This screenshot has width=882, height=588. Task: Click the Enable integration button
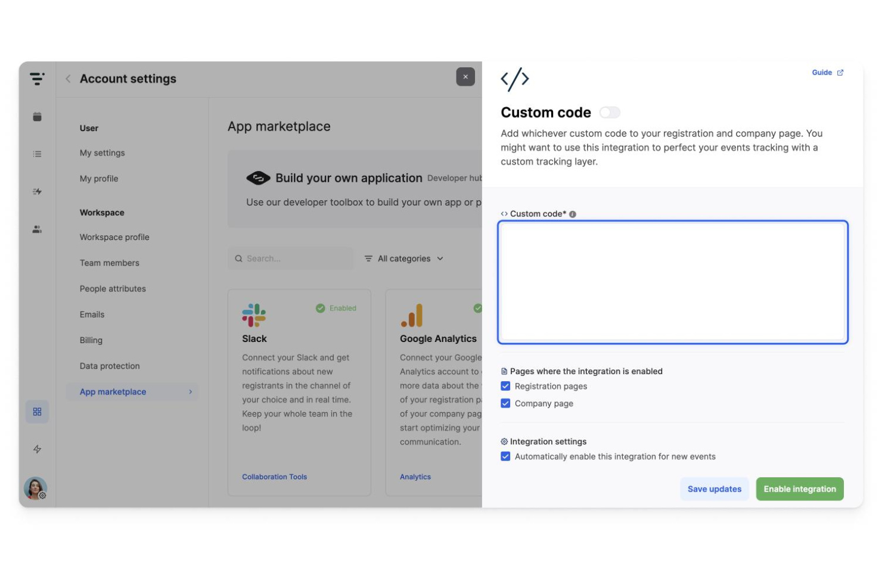pyautogui.click(x=799, y=489)
